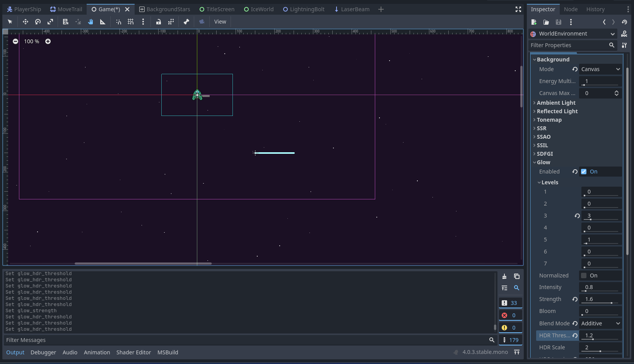The width and height of the screenshot is (634, 364).
Task: Open the snapping options menu (three dots)
Action: pyautogui.click(x=143, y=22)
